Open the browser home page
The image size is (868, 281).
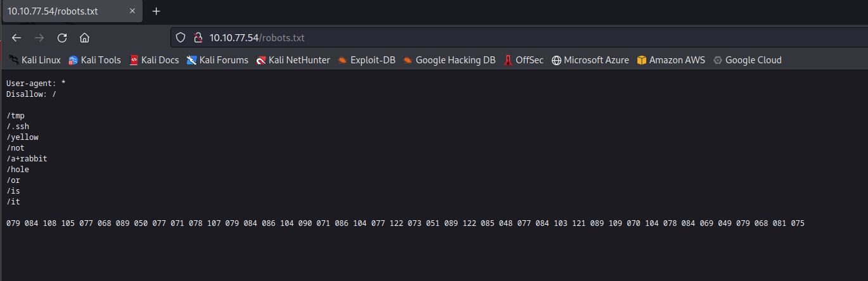pos(84,37)
